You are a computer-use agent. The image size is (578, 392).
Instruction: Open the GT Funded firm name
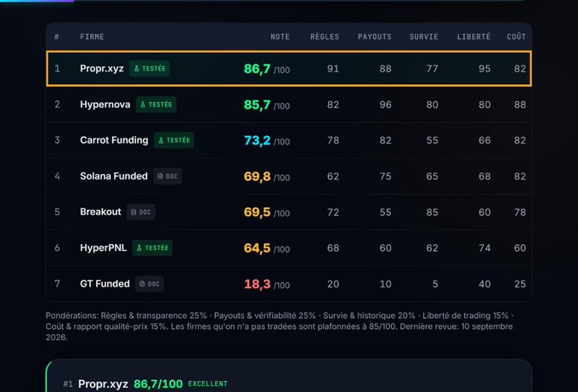point(105,284)
